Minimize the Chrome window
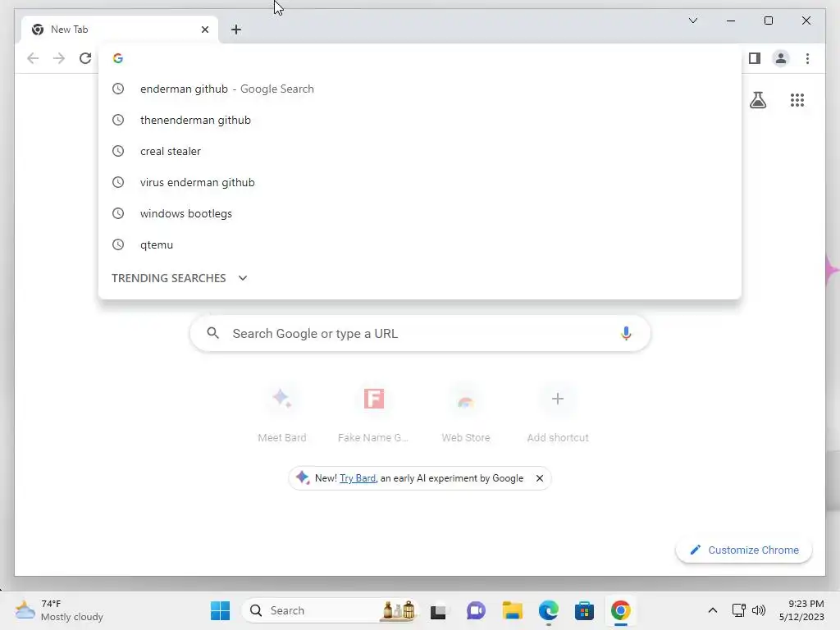 point(731,21)
